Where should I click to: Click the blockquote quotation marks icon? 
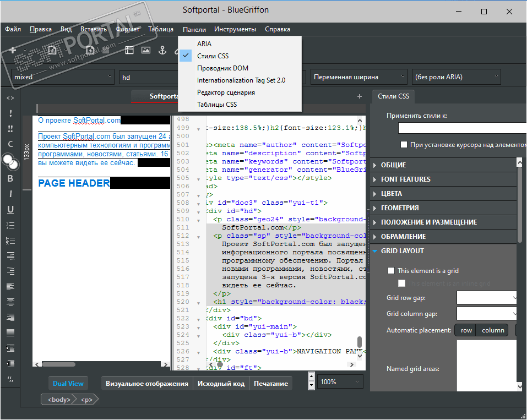[x=10, y=379]
